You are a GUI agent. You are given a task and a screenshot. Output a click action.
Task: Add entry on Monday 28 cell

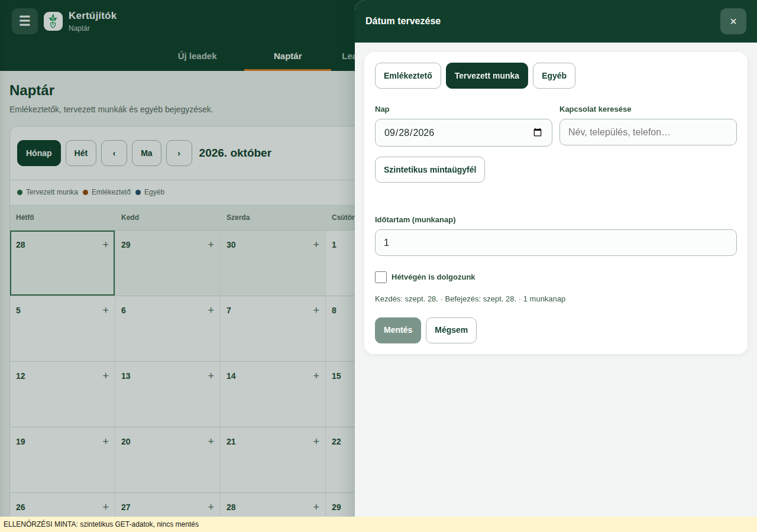(105, 244)
